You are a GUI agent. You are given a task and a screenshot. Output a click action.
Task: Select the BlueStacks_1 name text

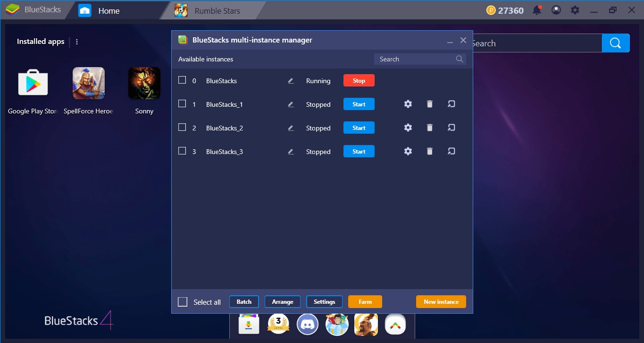pos(225,104)
